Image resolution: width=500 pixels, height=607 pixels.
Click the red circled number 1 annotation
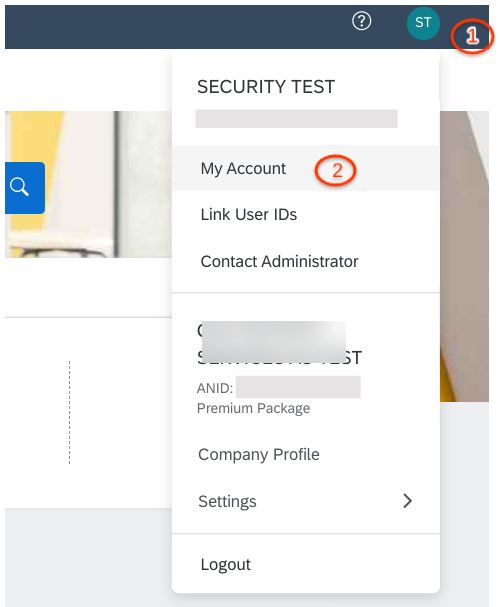point(472,36)
